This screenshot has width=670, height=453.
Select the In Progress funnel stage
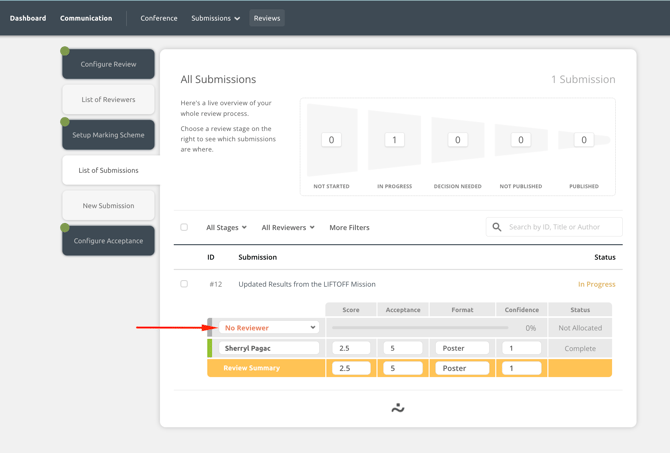394,140
